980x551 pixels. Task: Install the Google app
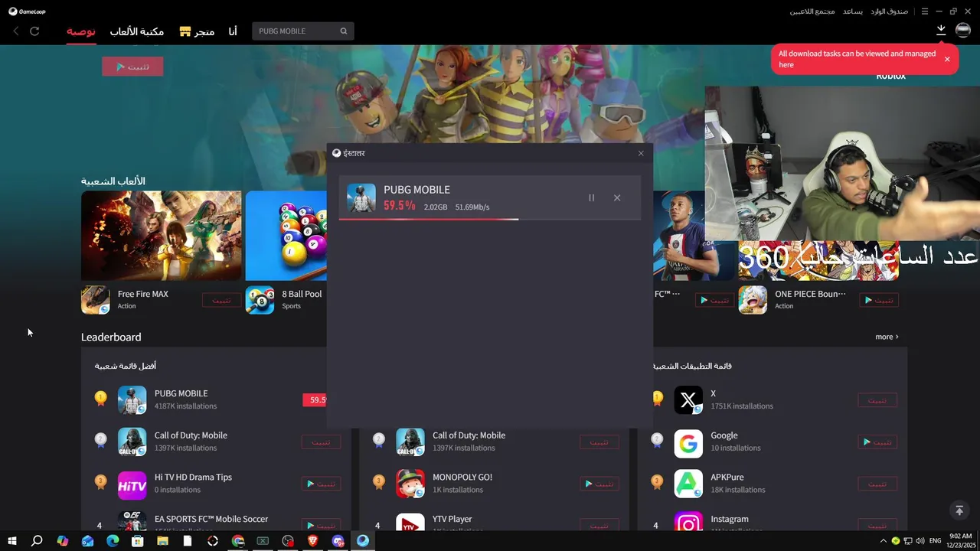(877, 442)
